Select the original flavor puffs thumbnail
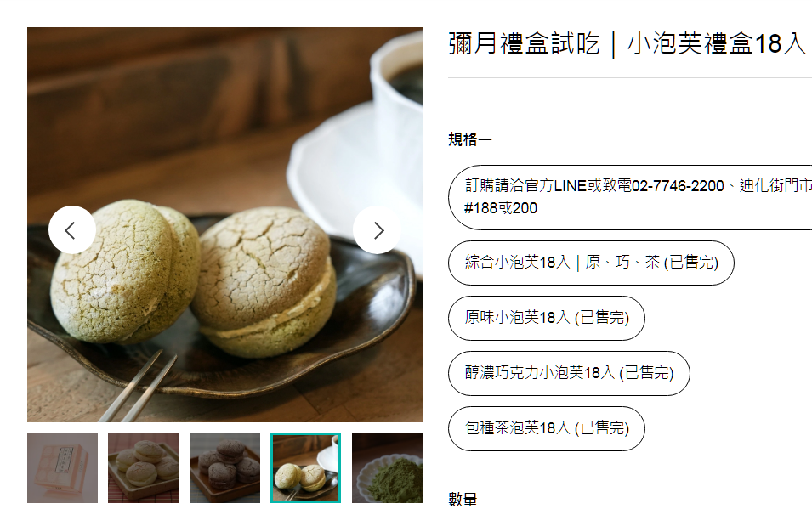Screen dimensions: 812x509 tap(144, 467)
